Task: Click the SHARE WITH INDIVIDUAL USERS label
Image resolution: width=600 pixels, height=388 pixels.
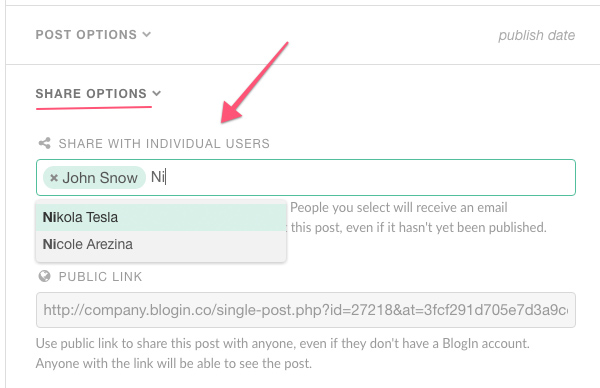Action: (x=164, y=143)
